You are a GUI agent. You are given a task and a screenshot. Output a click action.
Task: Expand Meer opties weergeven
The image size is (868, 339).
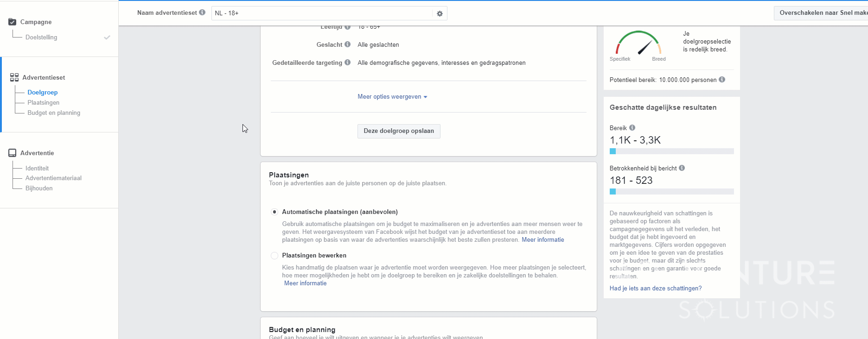coord(392,97)
